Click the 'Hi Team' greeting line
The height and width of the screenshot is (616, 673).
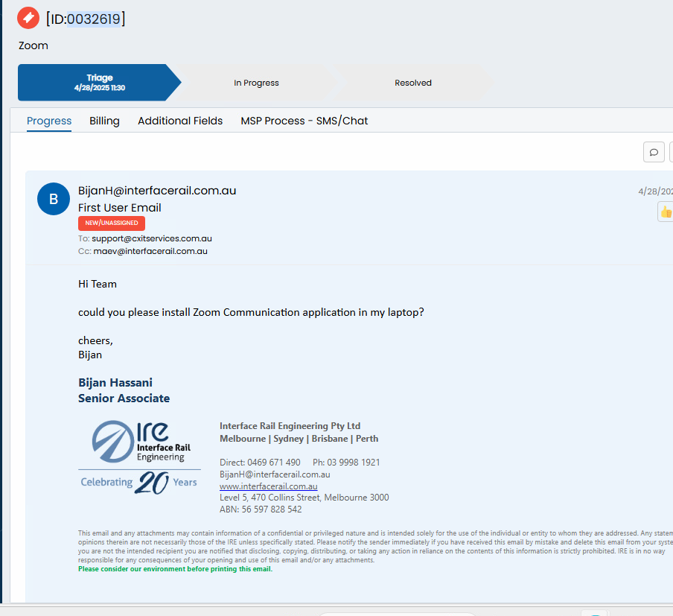tap(98, 284)
